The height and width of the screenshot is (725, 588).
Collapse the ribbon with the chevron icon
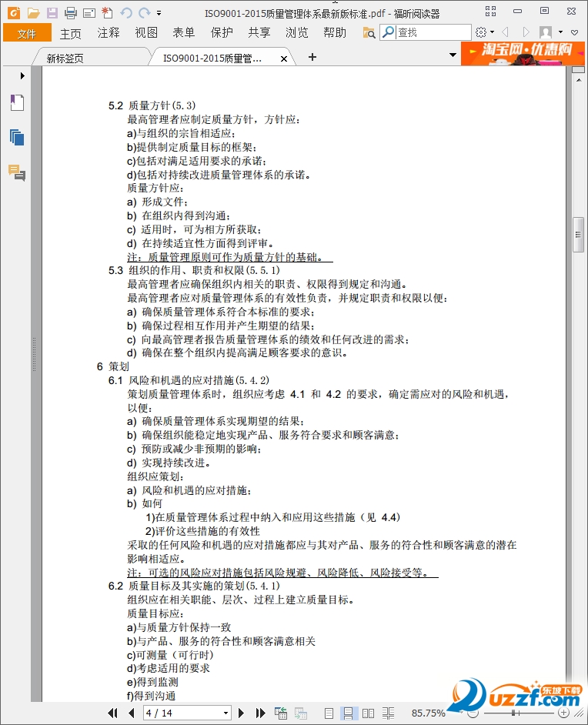tap(575, 32)
